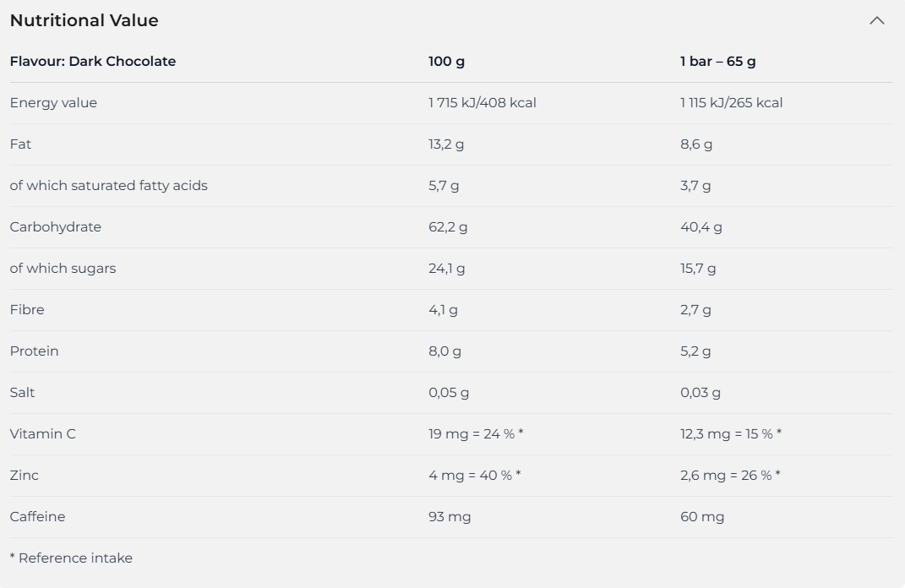The height and width of the screenshot is (588, 905).
Task: Click the Fat row label
Action: coord(21,144)
